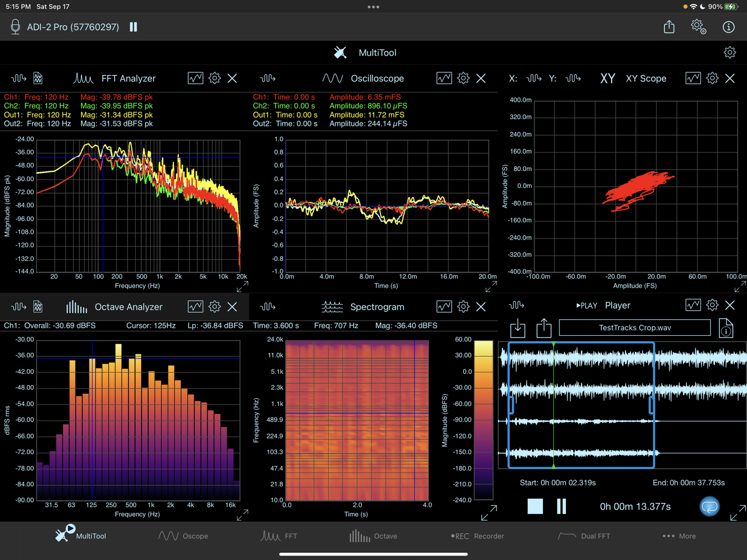Click the Player import file icon
Screen dimensions: 747x560
(x=517, y=328)
